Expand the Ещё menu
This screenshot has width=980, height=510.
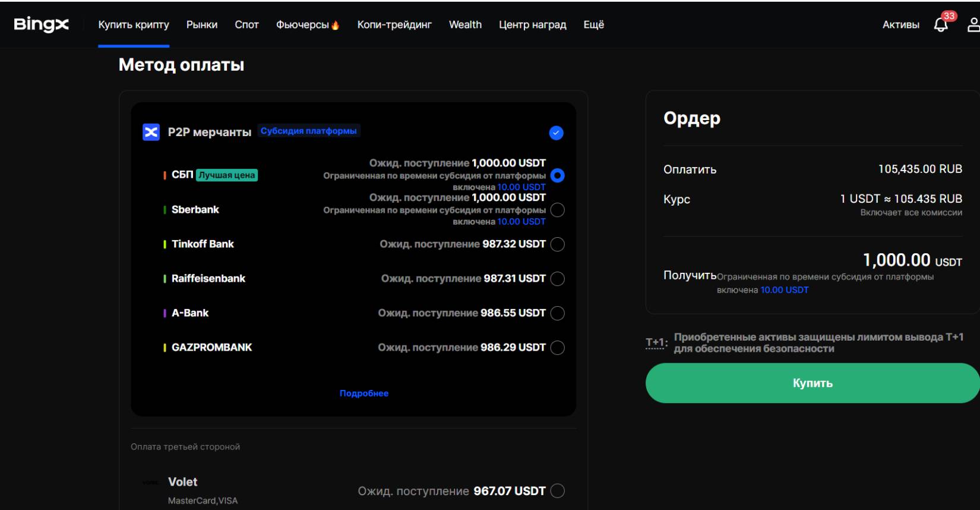tap(593, 24)
